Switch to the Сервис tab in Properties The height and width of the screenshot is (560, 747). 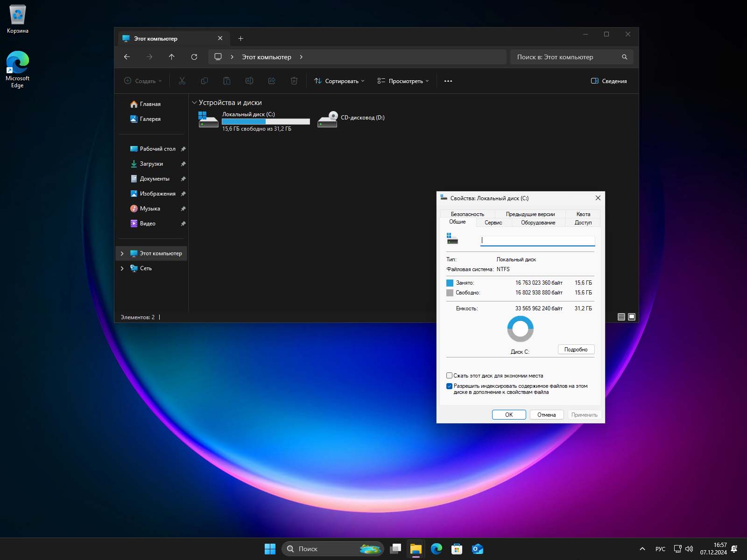coord(493,223)
